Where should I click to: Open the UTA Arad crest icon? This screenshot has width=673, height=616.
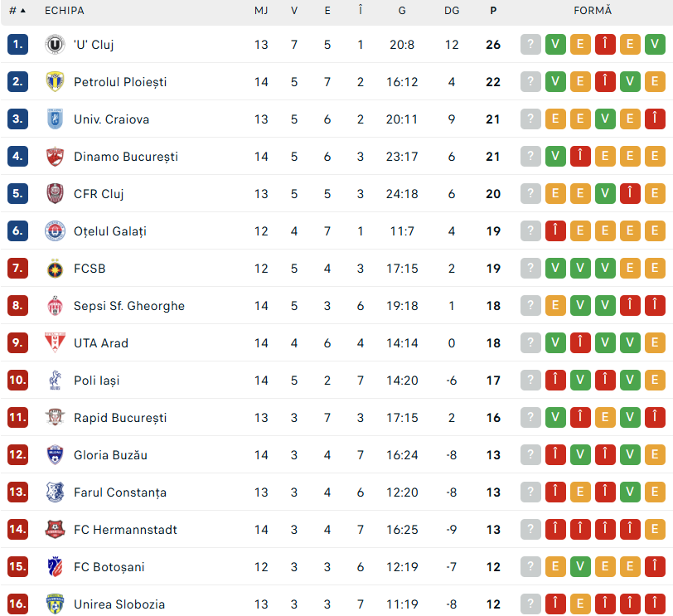point(55,343)
